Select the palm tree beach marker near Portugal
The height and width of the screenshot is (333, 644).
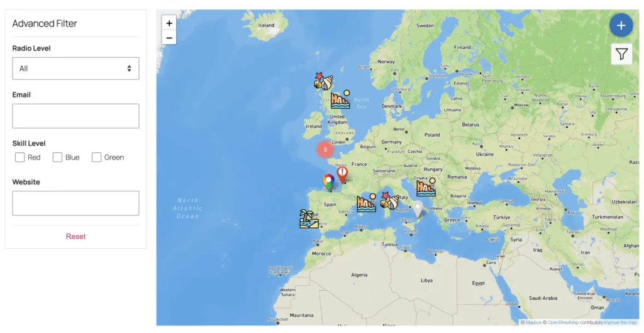(309, 218)
